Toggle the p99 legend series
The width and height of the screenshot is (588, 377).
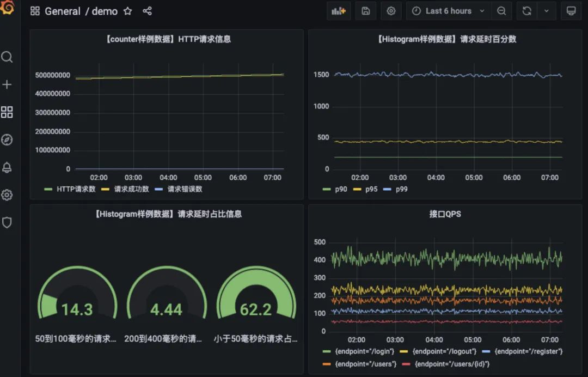[402, 189]
